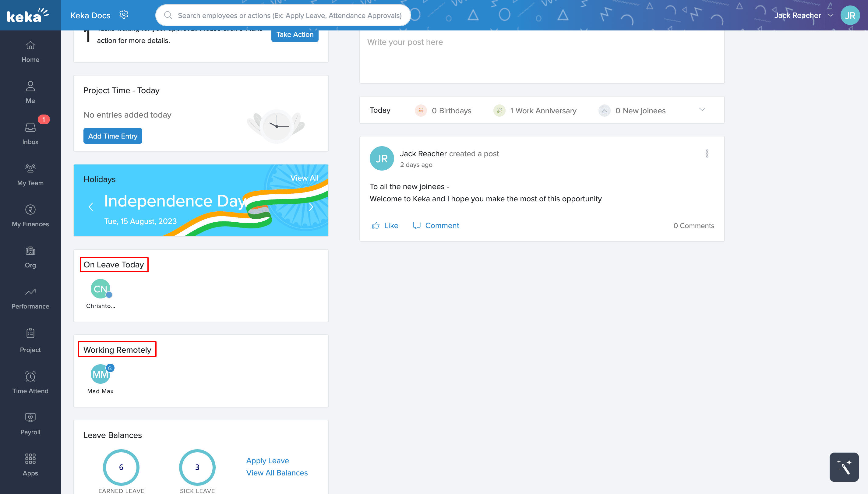Open the magic wand assistant button
Viewport: 868px width, 494px height.
point(844,467)
